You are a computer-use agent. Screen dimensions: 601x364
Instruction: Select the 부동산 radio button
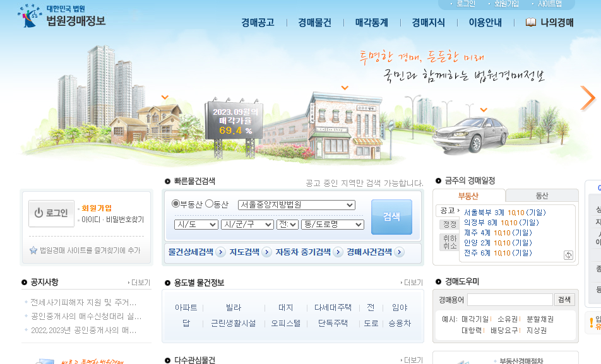[x=176, y=204]
